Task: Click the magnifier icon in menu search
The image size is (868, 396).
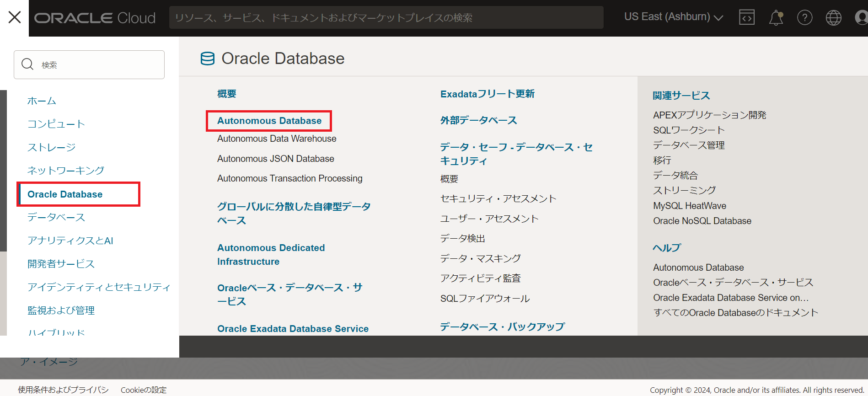Action: point(27,64)
